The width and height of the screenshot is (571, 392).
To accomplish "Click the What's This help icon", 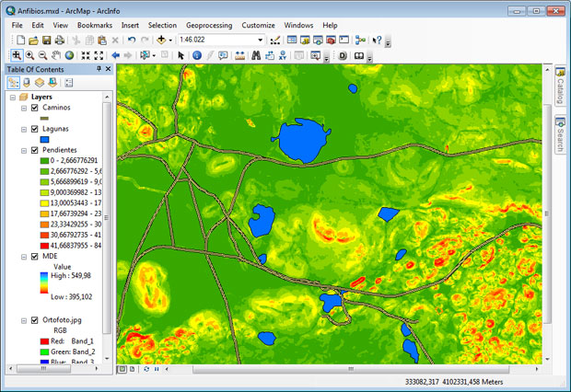I will pyautogui.click(x=378, y=40).
